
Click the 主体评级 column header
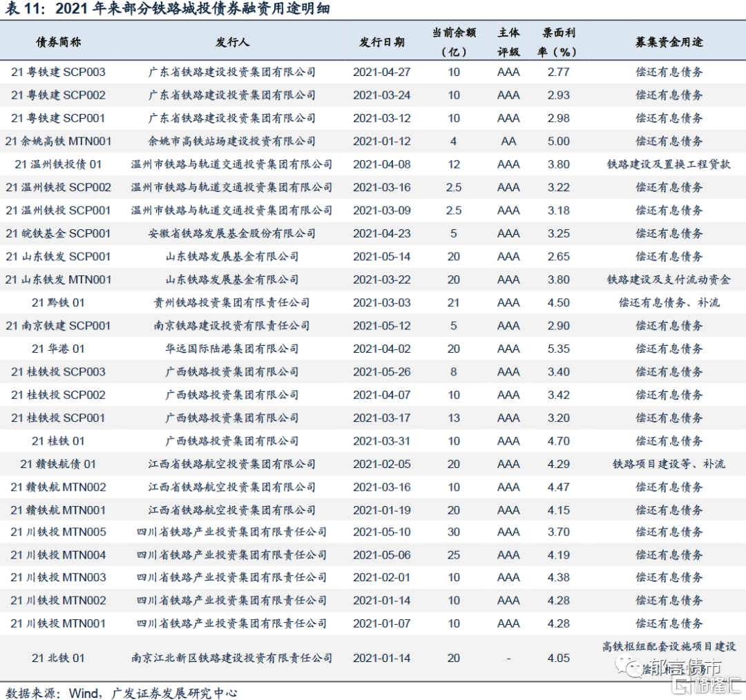click(x=508, y=42)
